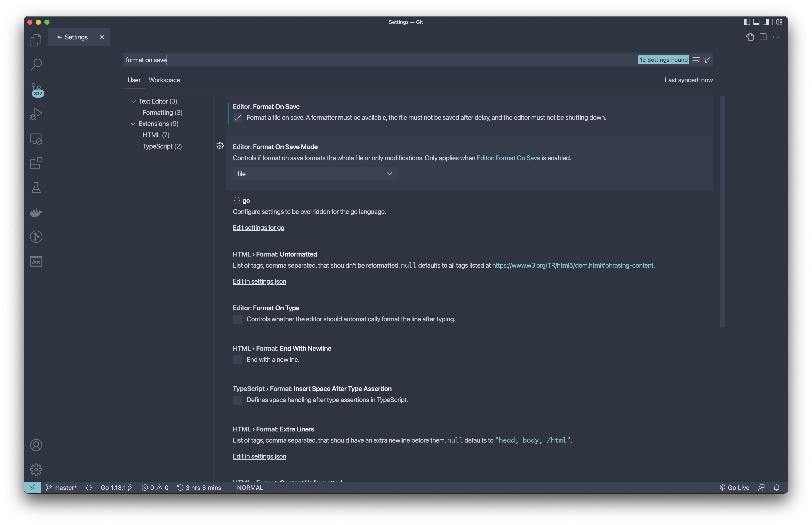Screen dimensions: 812x525
Task: Collapse the Text Editor tree group
Action: coord(133,102)
